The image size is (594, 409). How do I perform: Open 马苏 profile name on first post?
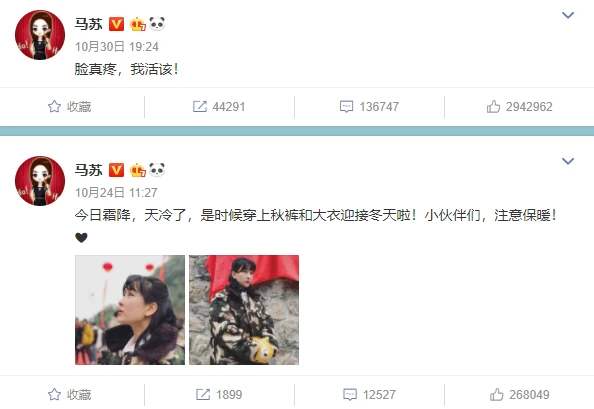click(x=88, y=24)
